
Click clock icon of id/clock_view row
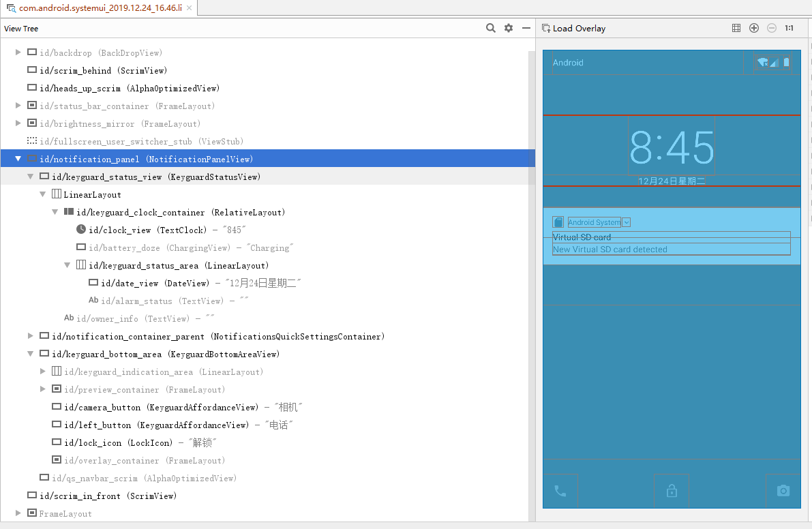80,229
